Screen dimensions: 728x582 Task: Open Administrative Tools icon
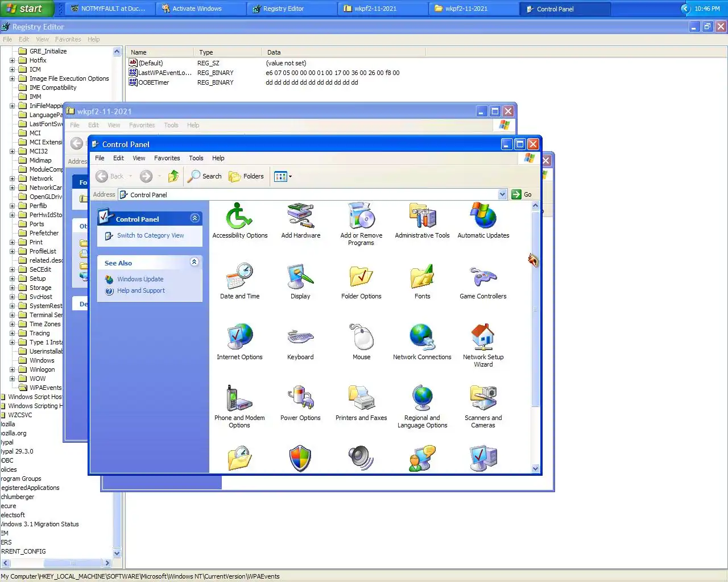pyautogui.click(x=422, y=222)
